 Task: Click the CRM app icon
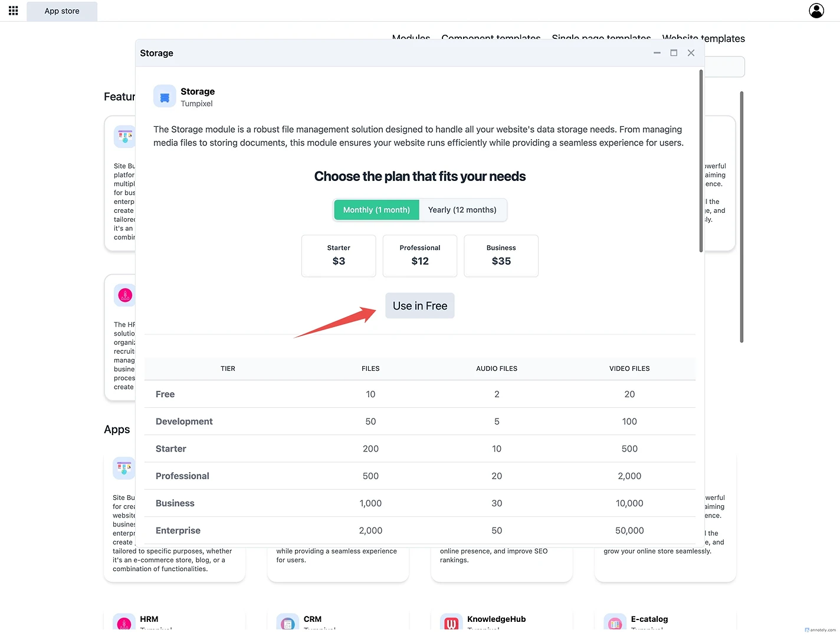(288, 622)
